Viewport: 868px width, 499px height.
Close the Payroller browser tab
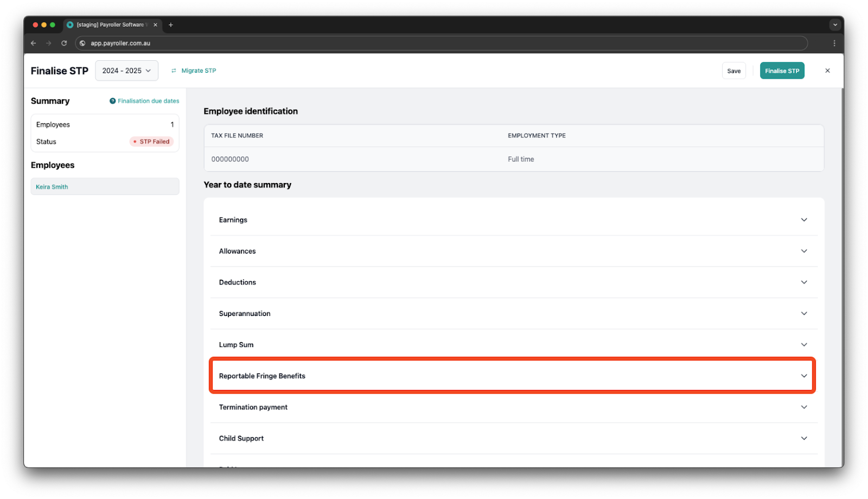coord(155,25)
